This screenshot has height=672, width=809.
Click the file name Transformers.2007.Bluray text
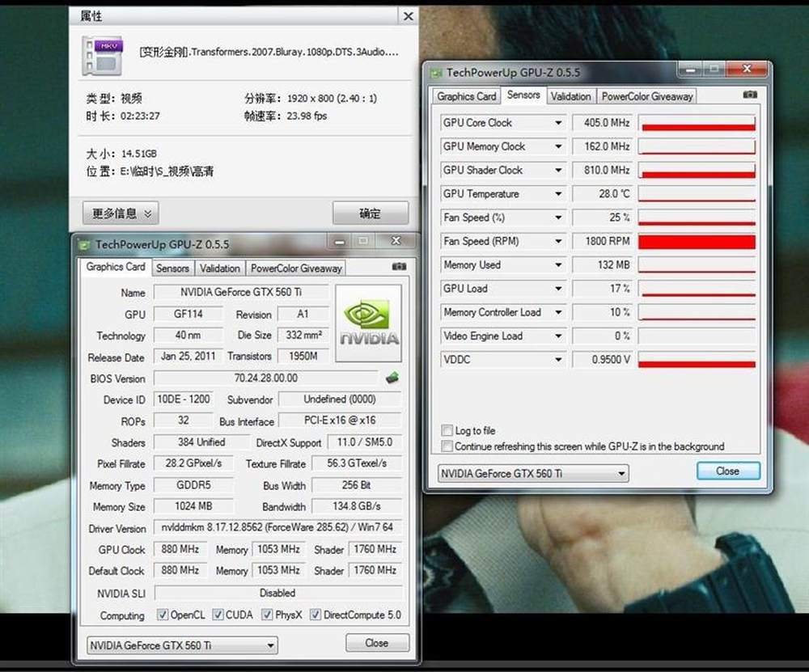pos(269,52)
